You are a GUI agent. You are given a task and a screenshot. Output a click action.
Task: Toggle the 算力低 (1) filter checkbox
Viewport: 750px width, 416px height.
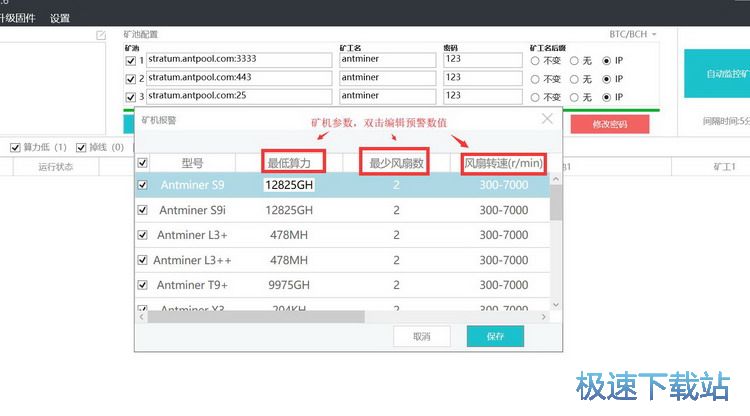15,147
